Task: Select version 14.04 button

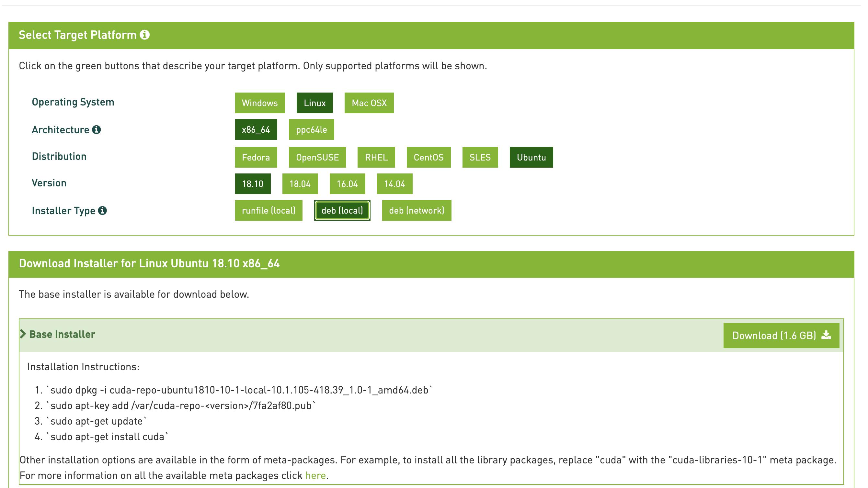Action: [x=394, y=184]
